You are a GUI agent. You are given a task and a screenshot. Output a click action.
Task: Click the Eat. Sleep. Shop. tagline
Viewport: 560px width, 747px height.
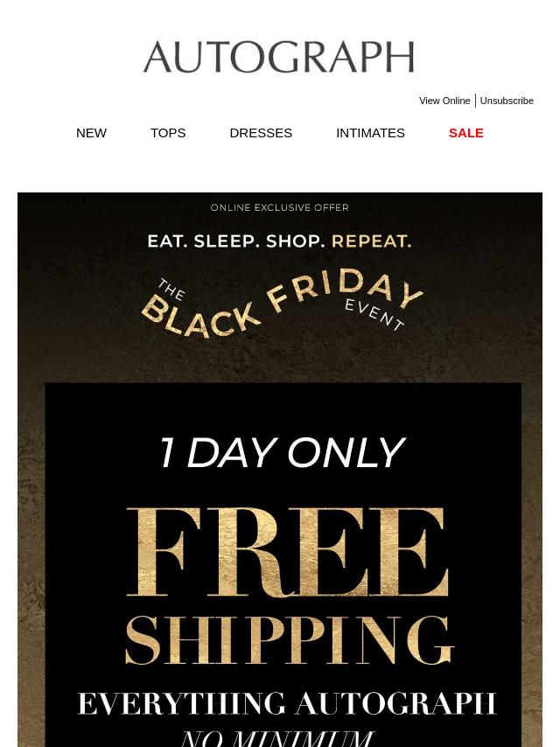(x=235, y=241)
